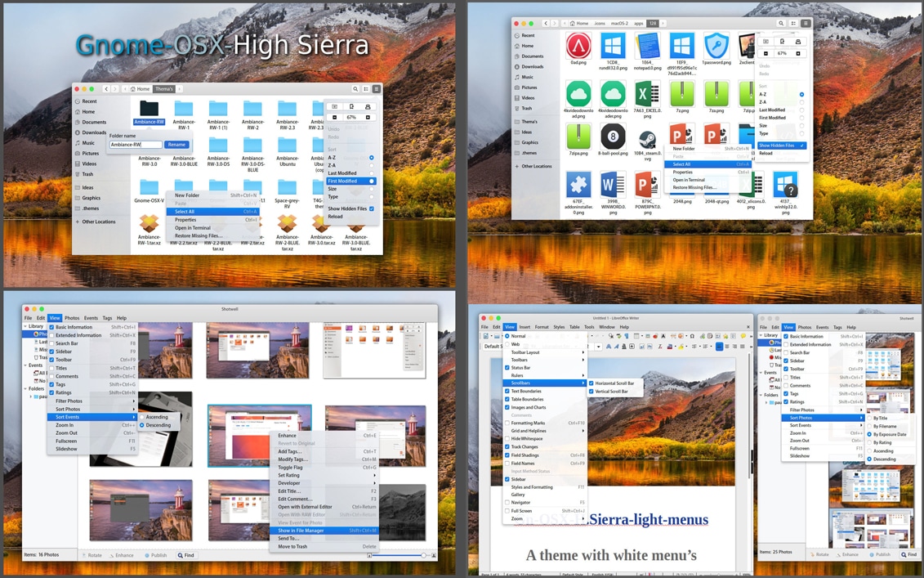Expand Toolbar Layout submenu in Writer
The image size is (924, 578).
[x=544, y=352]
